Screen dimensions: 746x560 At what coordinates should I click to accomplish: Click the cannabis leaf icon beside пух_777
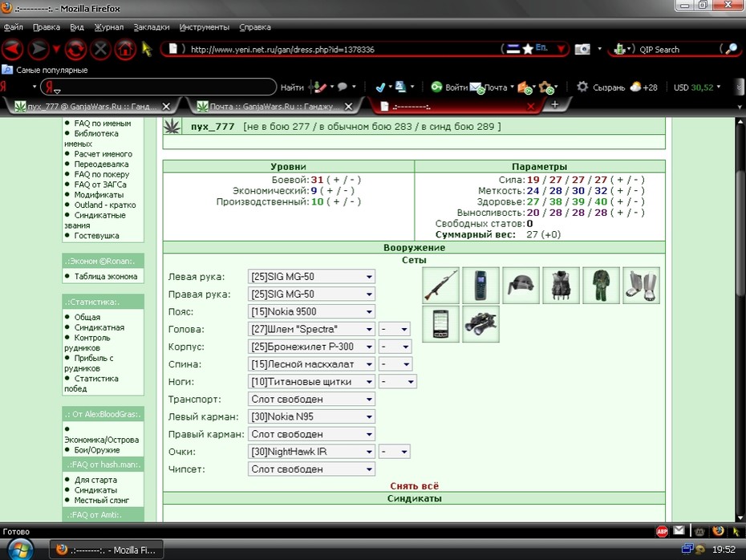(172, 126)
